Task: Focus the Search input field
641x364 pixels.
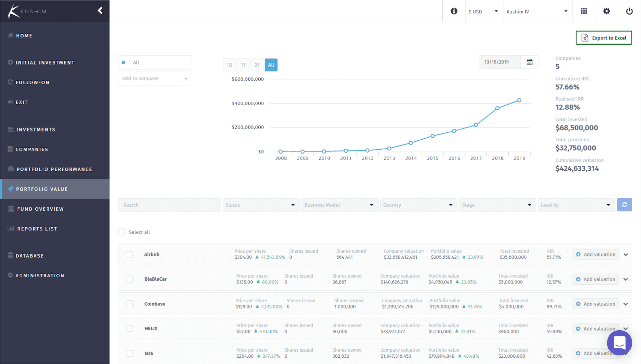Action: 169,205
